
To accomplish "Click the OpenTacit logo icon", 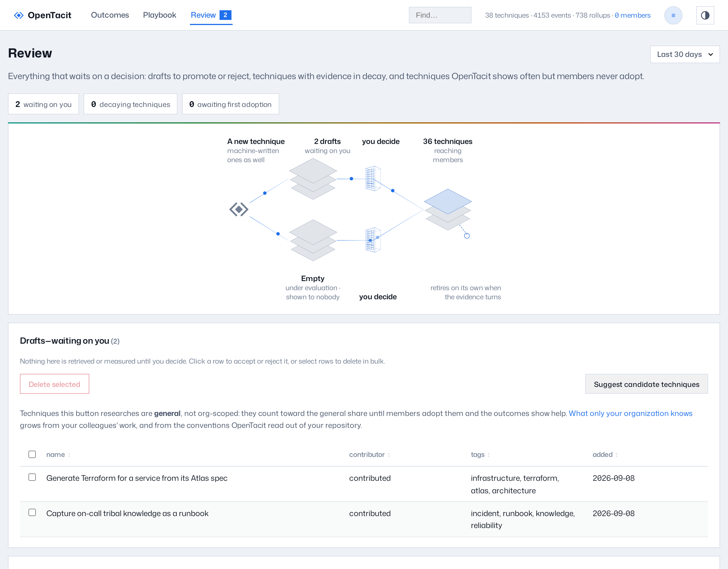I will point(19,15).
